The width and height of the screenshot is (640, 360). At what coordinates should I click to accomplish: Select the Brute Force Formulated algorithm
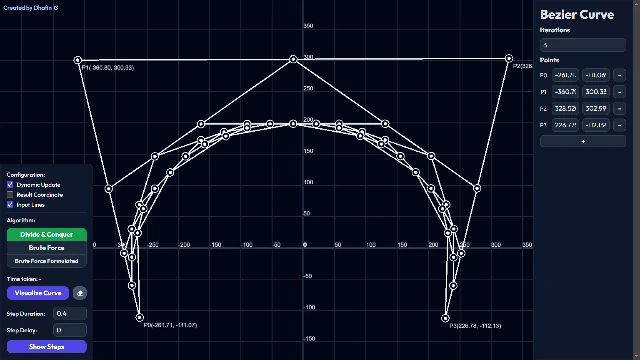tap(47, 261)
